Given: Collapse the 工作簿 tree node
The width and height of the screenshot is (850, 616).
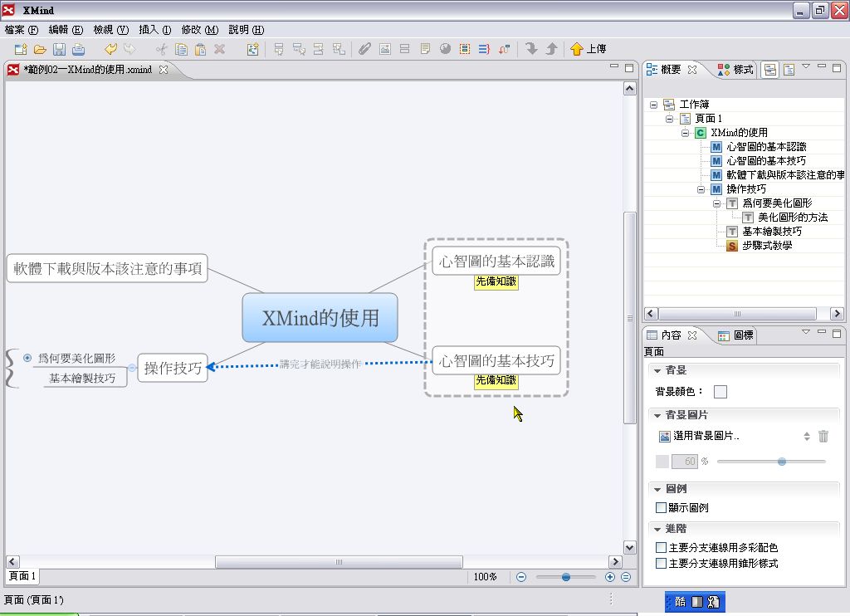Looking at the screenshot, I should point(654,104).
